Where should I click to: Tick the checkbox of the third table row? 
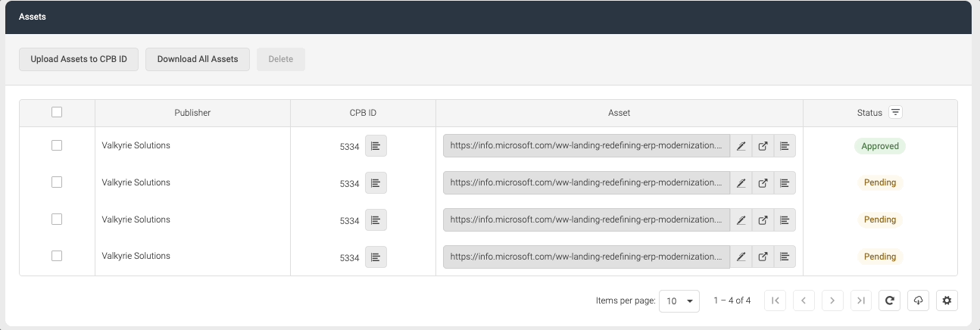tap(57, 219)
